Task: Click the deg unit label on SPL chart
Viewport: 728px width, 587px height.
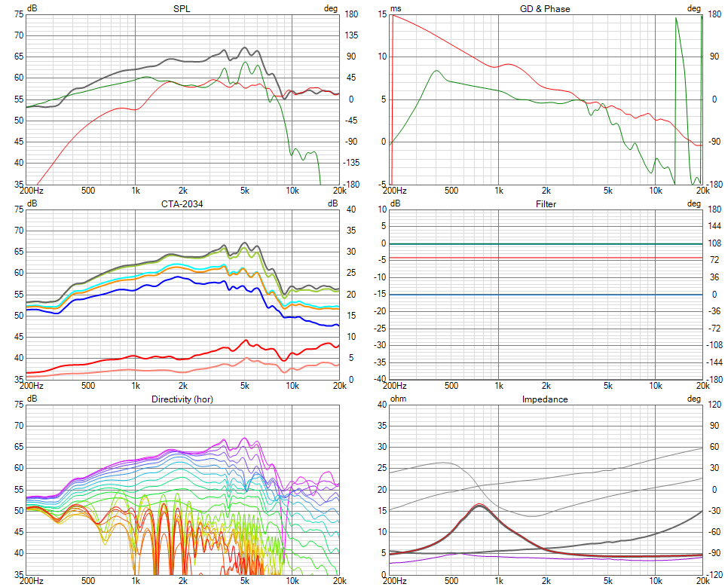Action: coord(331,8)
